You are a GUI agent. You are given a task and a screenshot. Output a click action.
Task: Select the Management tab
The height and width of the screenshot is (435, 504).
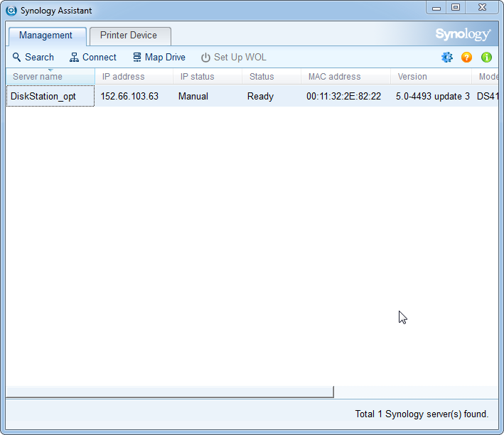tap(46, 36)
